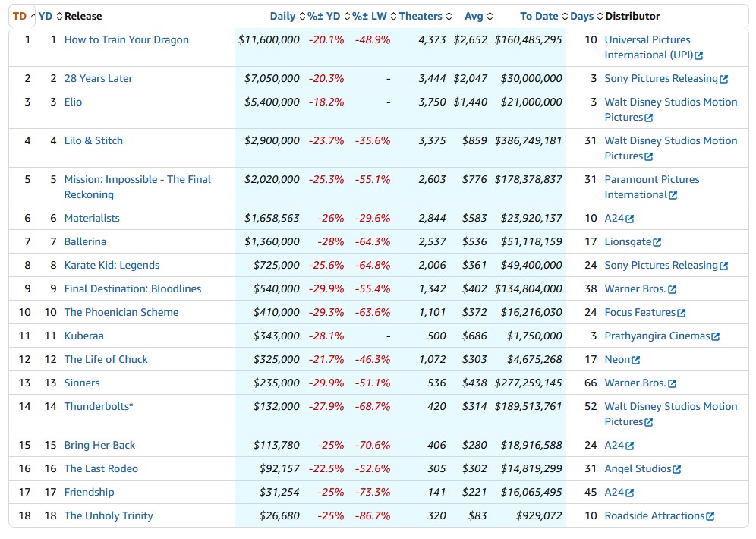Sort by TD rank column

[24, 17]
